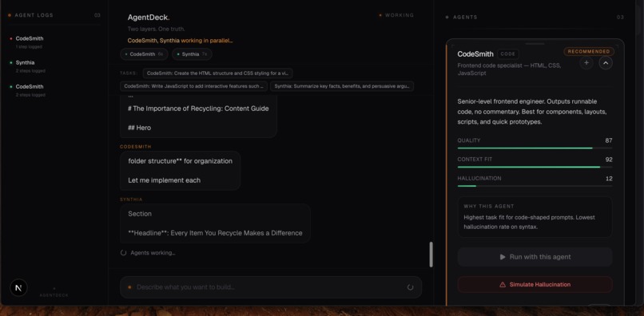The width and height of the screenshot is (644, 316).
Task: Click the RECOMMENDED badge
Action: (589, 52)
